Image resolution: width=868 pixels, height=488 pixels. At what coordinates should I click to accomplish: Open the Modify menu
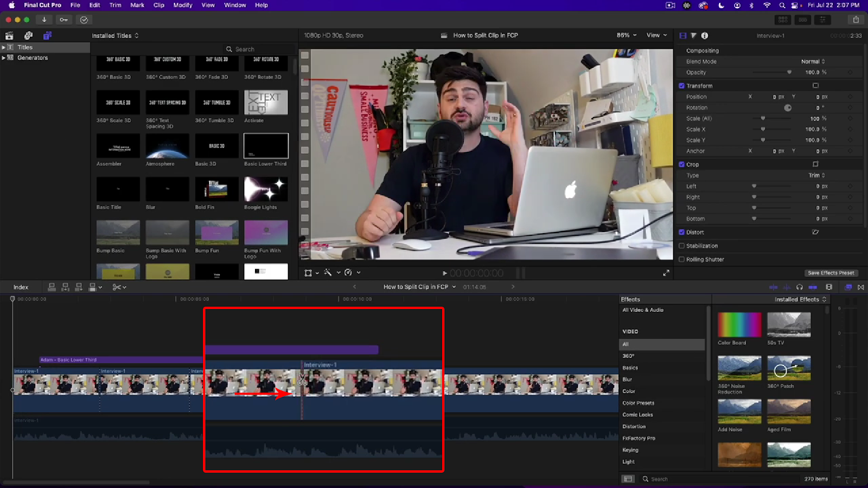(183, 5)
